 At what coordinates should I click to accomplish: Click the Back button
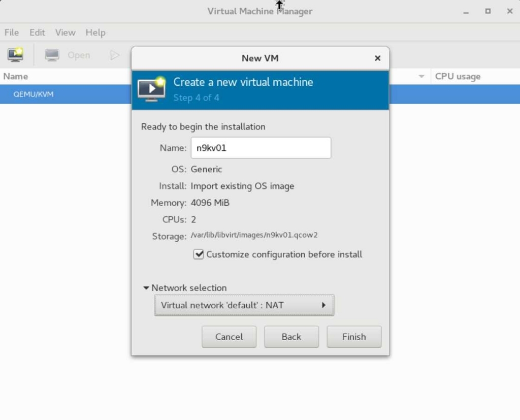point(291,337)
